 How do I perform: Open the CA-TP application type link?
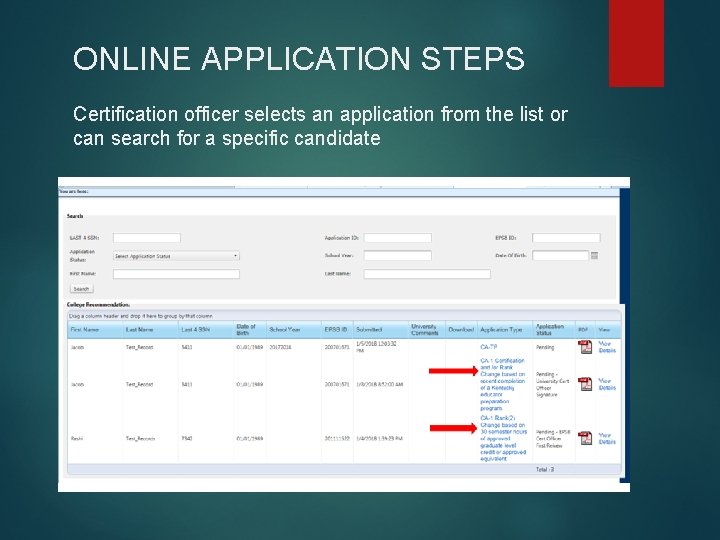pos(489,347)
